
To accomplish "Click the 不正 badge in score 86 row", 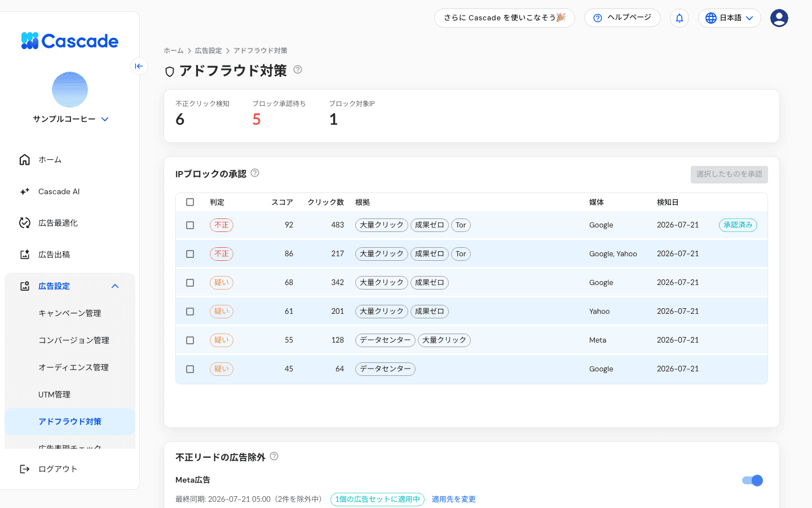I will click(222, 254).
